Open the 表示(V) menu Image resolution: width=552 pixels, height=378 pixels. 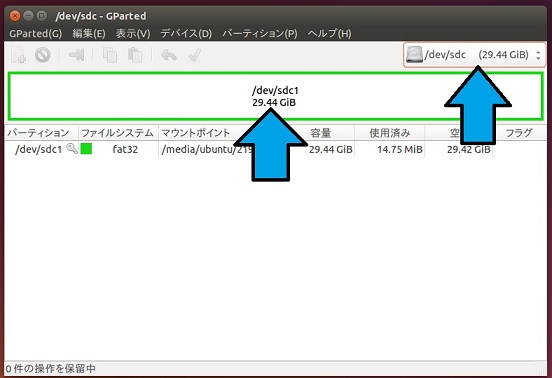(133, 34)
